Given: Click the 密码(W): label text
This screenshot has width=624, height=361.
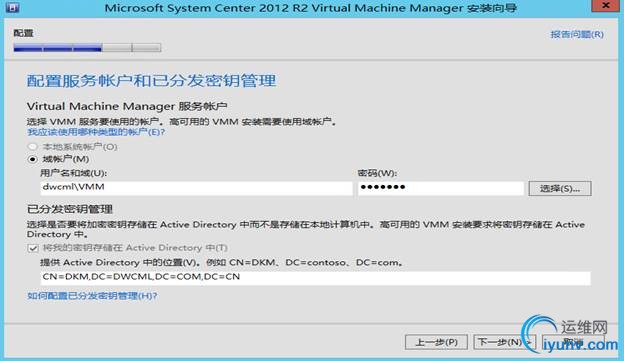Looking at the screenshot, I should click(377, 173).
